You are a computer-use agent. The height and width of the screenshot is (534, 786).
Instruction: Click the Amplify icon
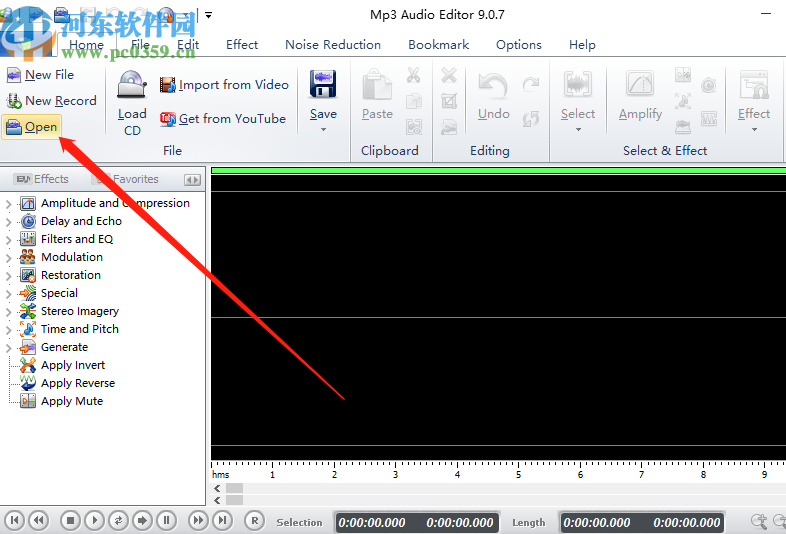640,83
